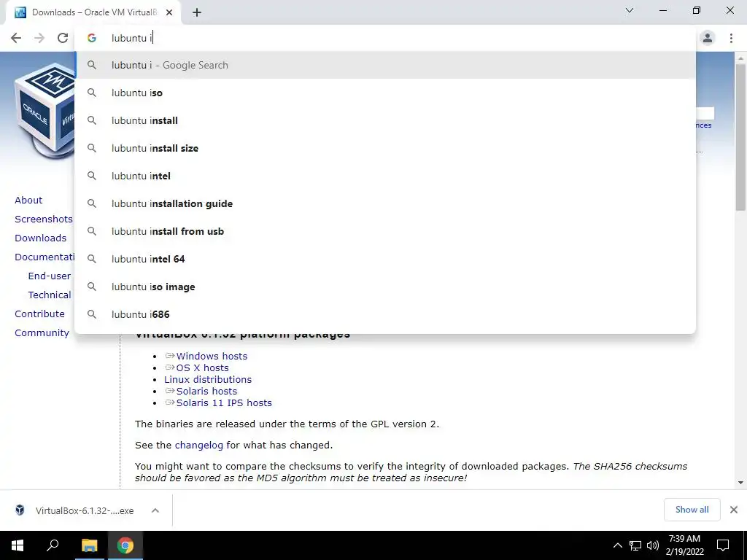The image size is (747, 560).
Task: Click the browser forward arrow
Action: click(x=39, y=38)
